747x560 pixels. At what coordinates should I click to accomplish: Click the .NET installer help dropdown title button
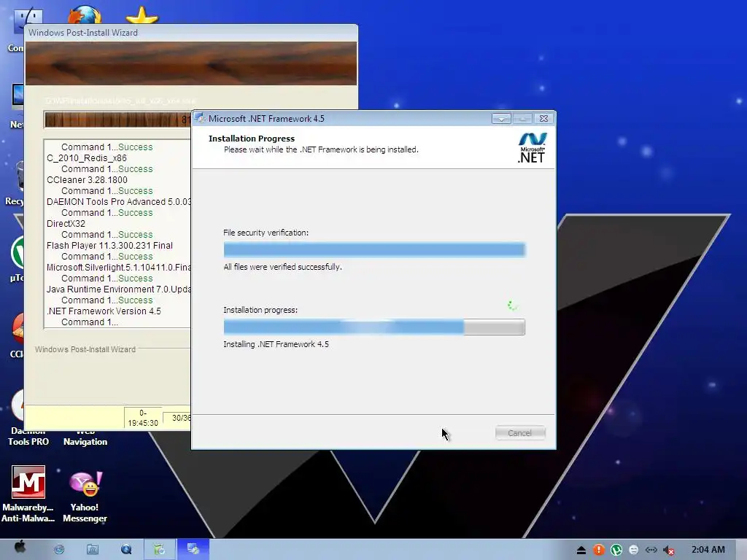click(501, 119)
